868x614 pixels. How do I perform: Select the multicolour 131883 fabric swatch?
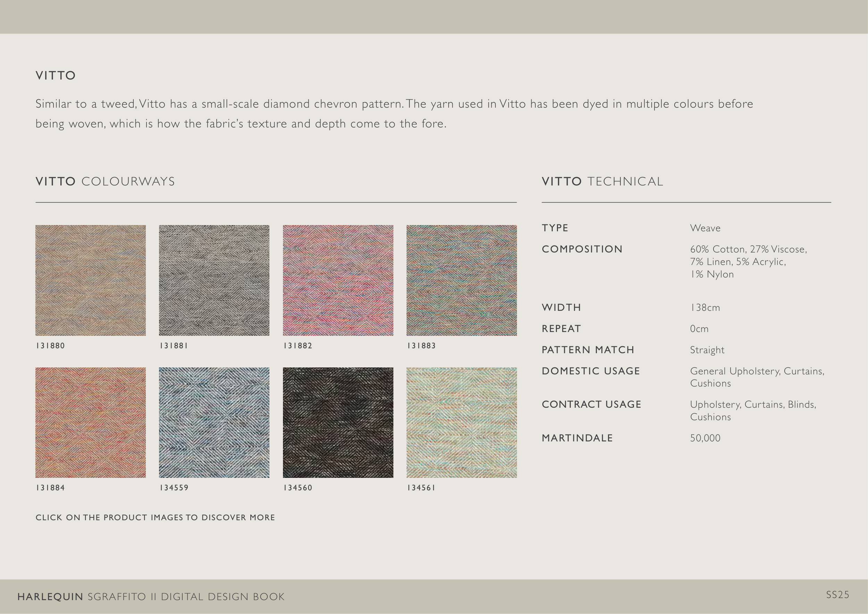(461, 280)
